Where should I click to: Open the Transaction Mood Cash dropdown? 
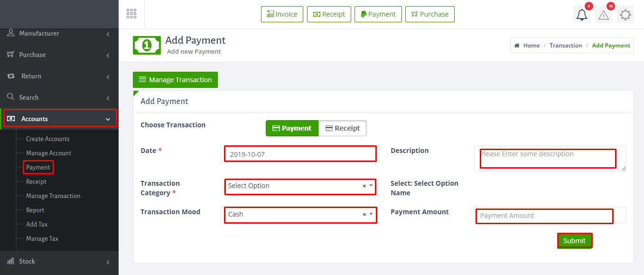(294, 215)
